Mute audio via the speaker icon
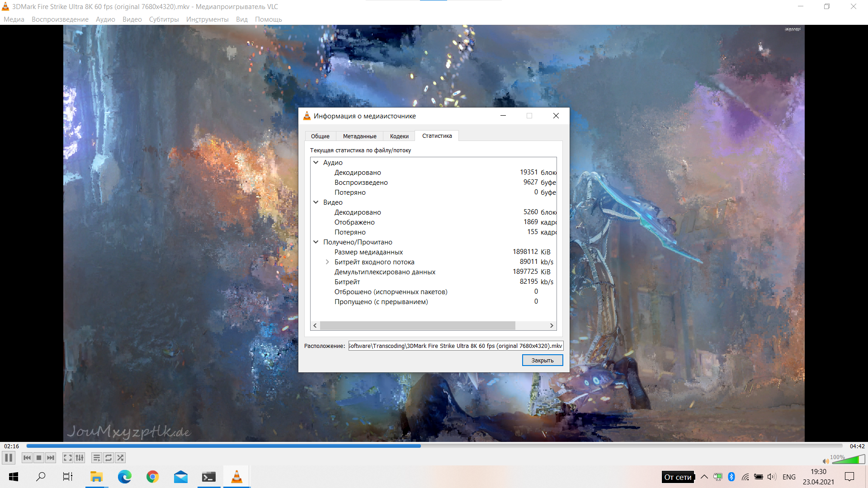 pos(826,461)
